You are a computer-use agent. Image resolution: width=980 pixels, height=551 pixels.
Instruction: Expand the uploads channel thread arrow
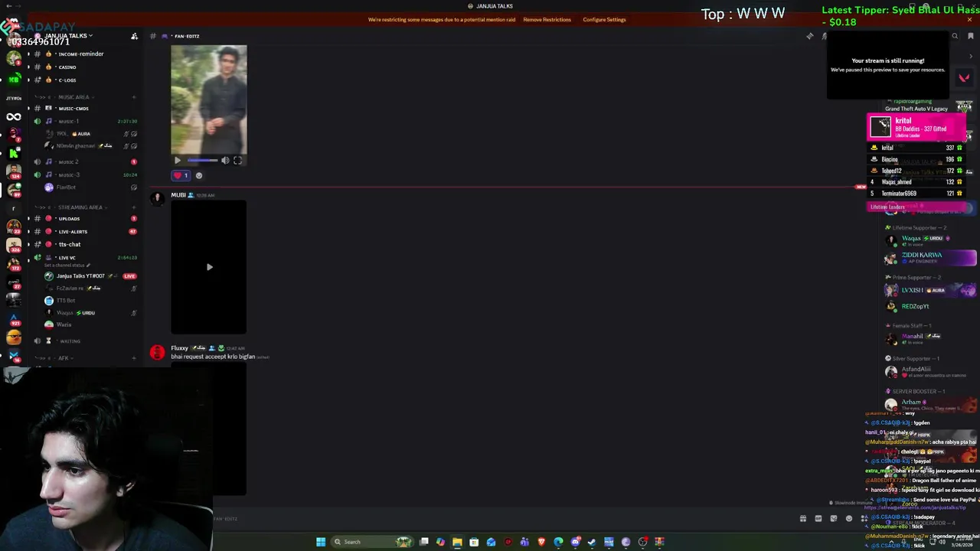pyautogui.click(x=28, y=218)
